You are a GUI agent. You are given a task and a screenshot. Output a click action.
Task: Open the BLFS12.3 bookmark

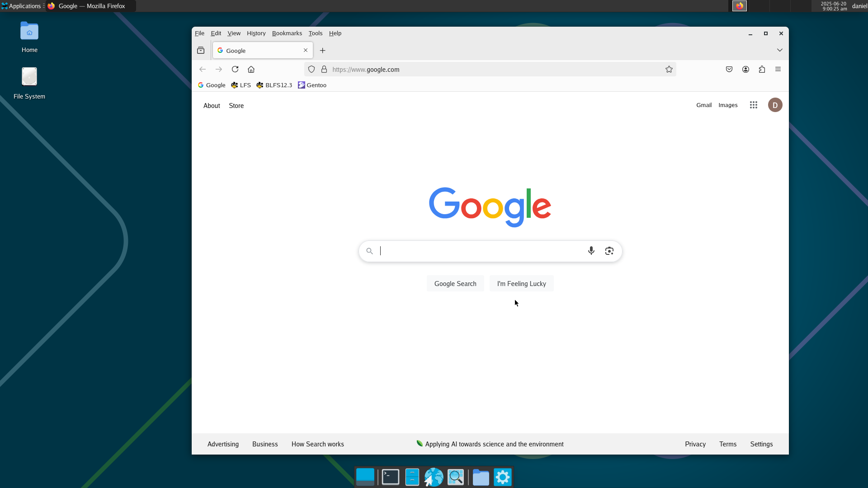click(274, 85)
